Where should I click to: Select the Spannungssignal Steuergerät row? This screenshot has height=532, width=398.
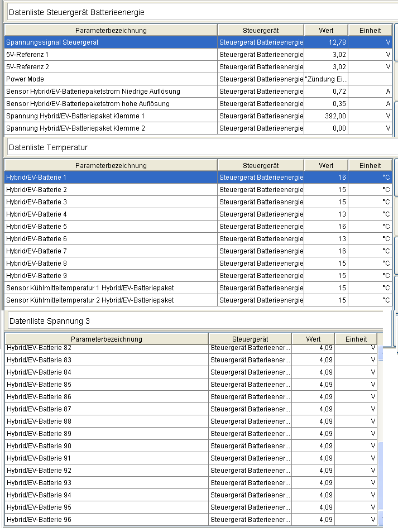click(111, 42)
